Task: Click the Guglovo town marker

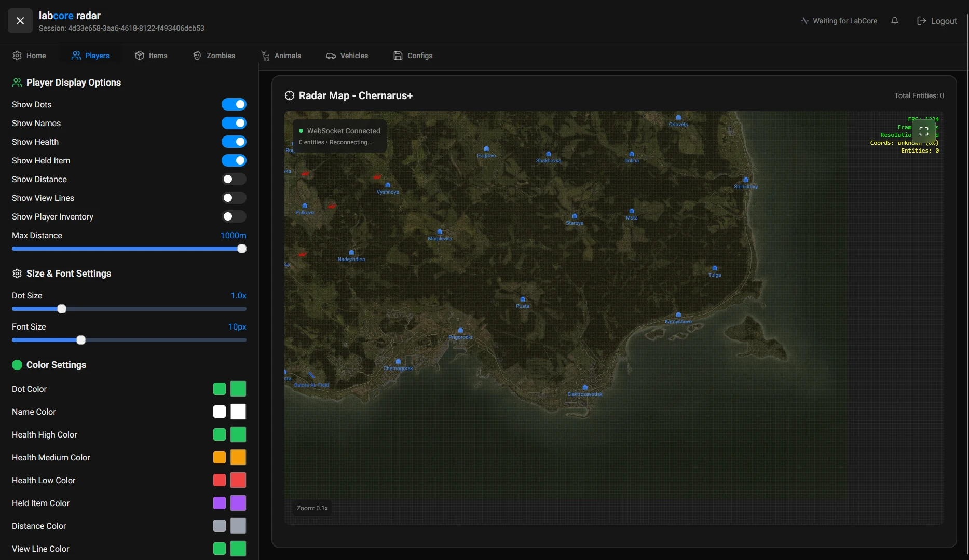Action: pyautogui.click(x=486, y=152)
